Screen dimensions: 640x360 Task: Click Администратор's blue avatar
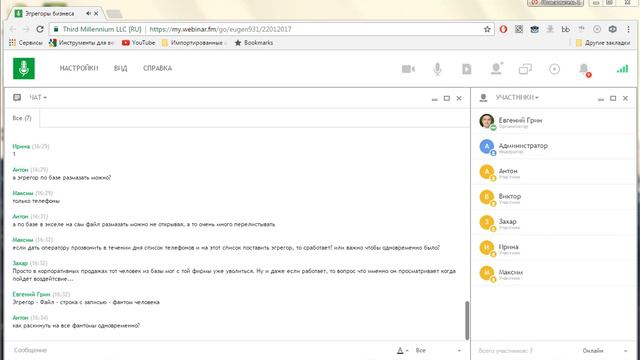tap(487, 147)
